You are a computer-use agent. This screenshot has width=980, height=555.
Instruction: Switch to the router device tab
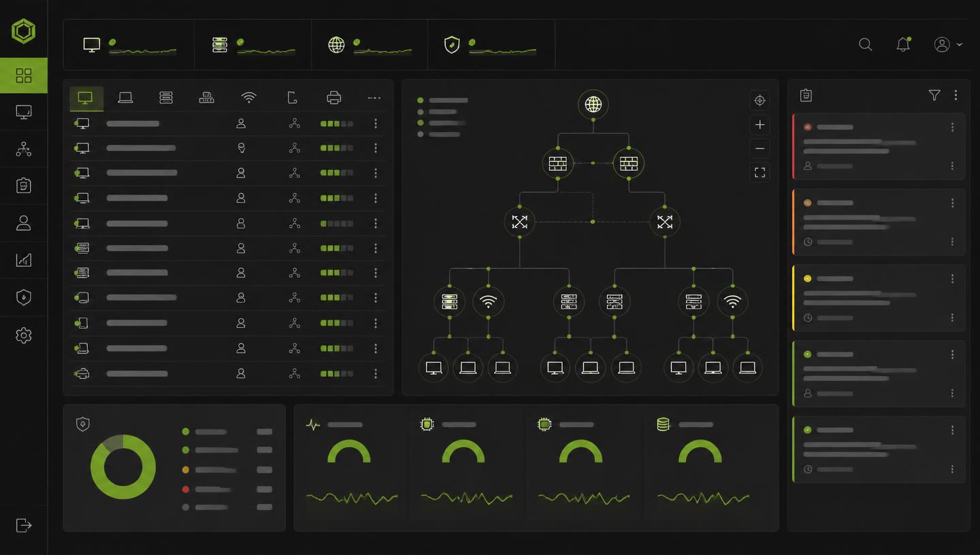coord(207,98)
